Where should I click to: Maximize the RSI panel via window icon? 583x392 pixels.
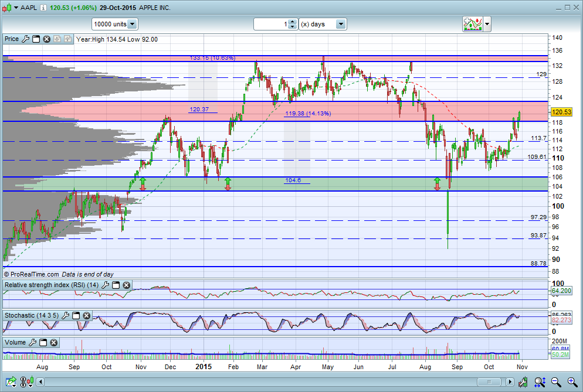click(x=116, y=285)
